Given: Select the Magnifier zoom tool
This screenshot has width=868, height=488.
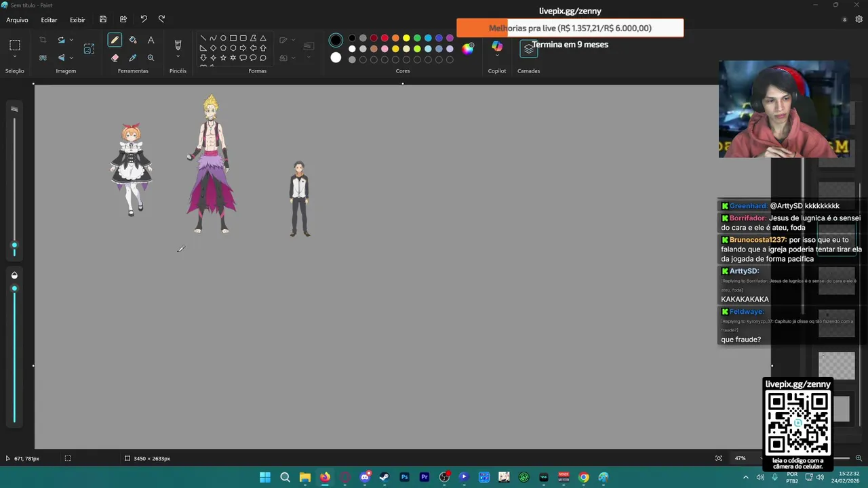Looking at the screenshot, I should 151,58.
